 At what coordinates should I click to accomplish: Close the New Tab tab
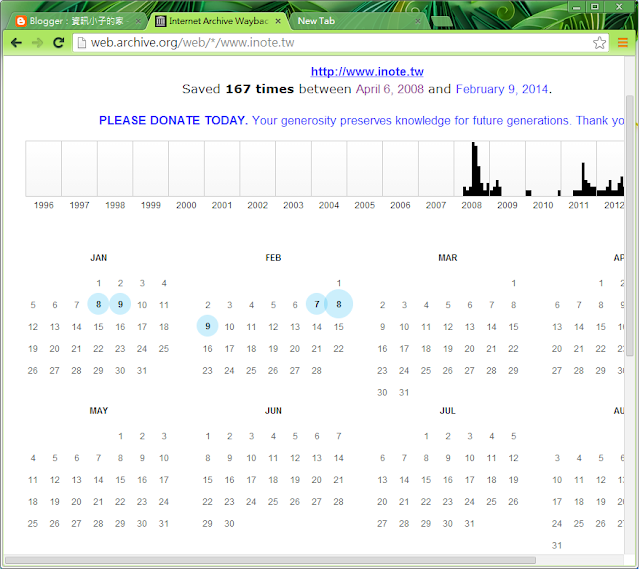pos(417,20)
